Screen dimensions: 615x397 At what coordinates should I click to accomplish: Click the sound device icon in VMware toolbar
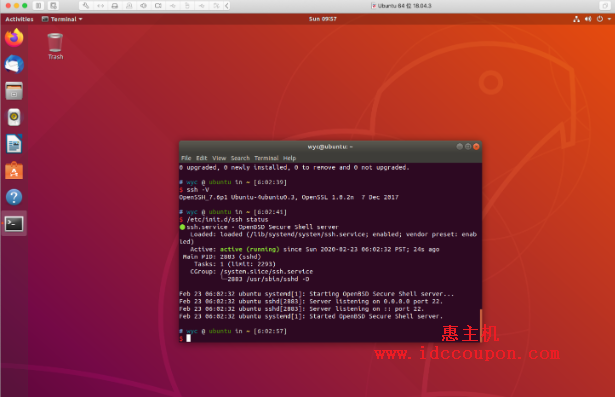(144, 5)
